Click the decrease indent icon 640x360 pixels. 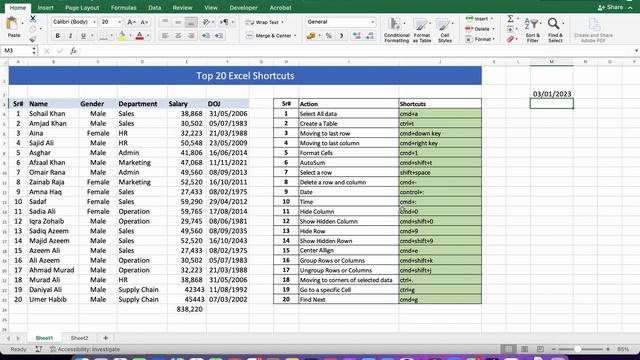click(x=206, y=36)
